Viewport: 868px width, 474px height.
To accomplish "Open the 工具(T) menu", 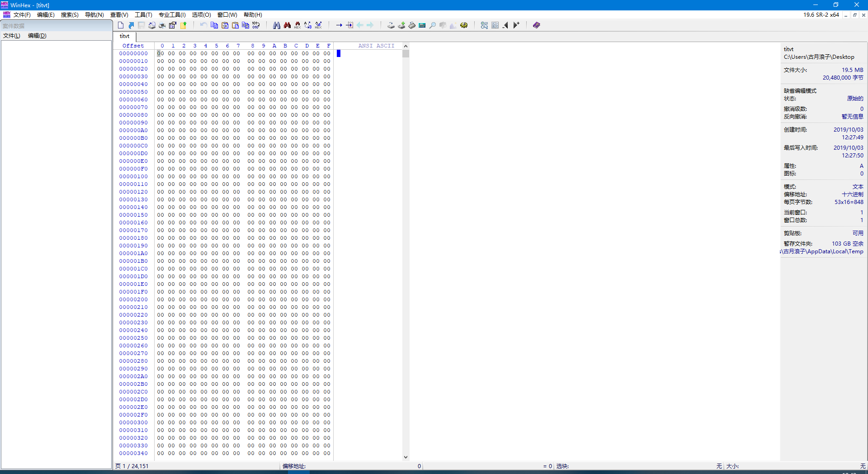I will (x=143, y=15).
